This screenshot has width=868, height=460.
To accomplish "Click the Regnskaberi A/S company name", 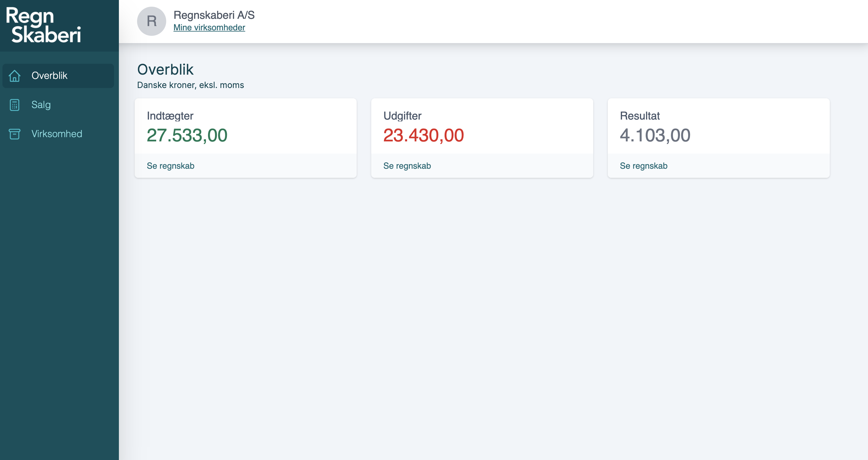I will click(214, 15).
